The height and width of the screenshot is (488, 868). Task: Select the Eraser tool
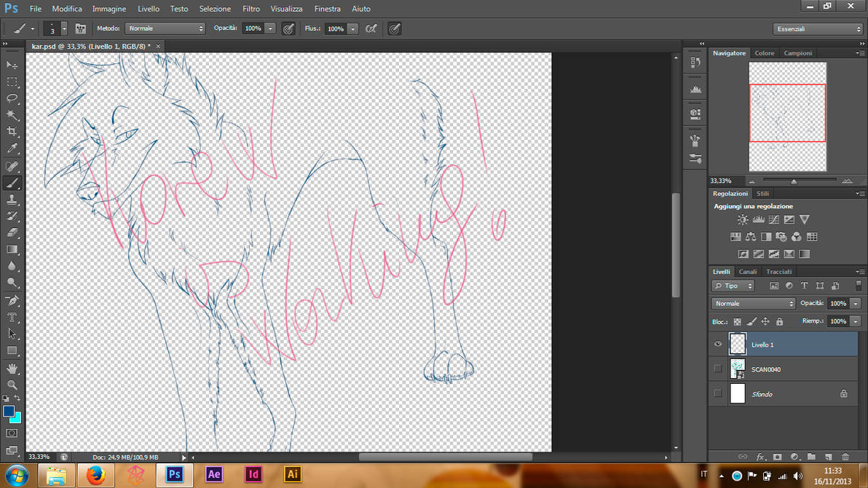(x=12, y=233)
